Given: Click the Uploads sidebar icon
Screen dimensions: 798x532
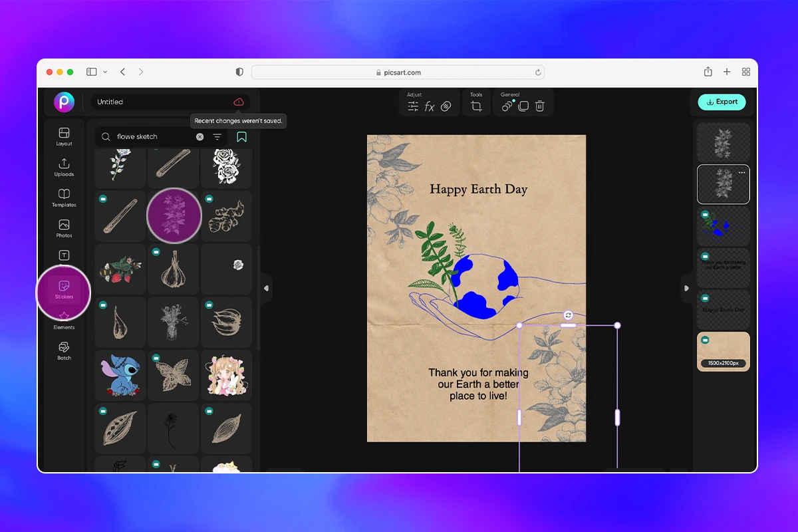Looking at the screenshot, I should tap(64, 166).
